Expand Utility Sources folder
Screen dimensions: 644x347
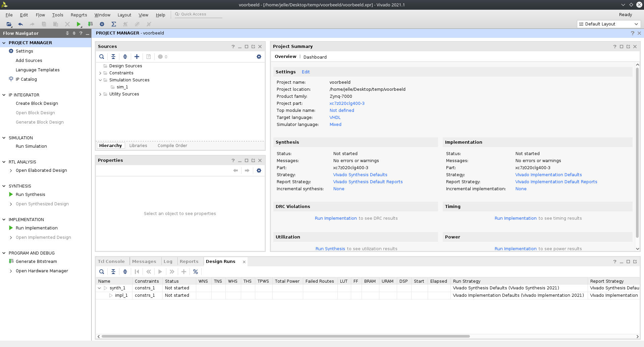(100, 94)
